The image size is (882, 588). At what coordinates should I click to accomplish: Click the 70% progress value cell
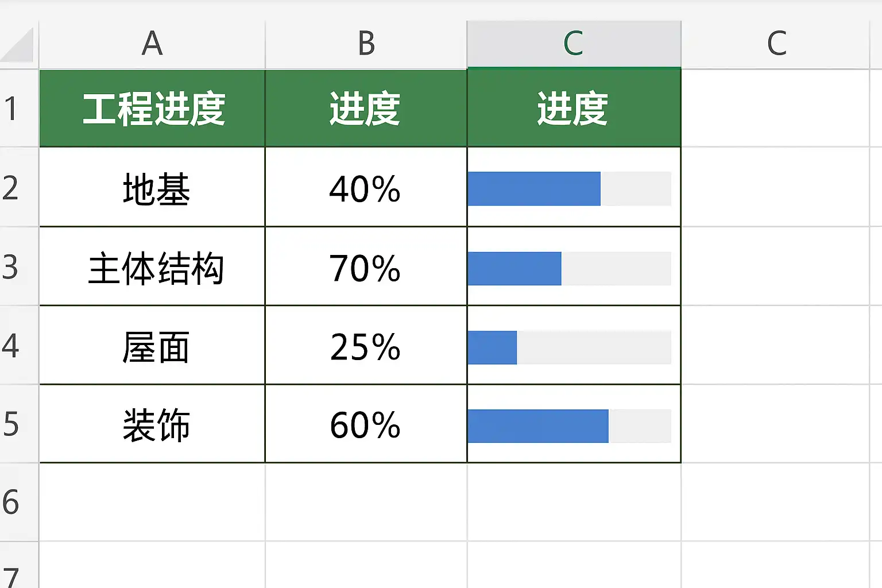366,267
